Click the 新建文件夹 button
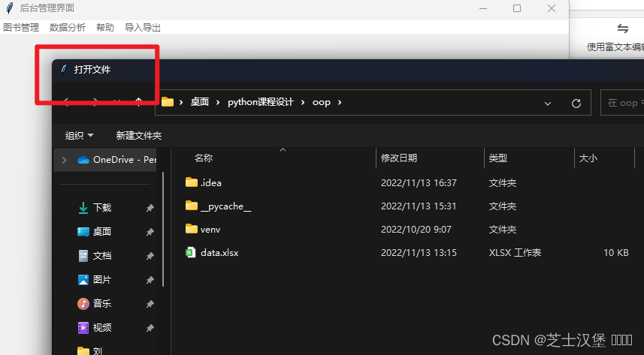This screenshot has width=644, height=355. 139,135
